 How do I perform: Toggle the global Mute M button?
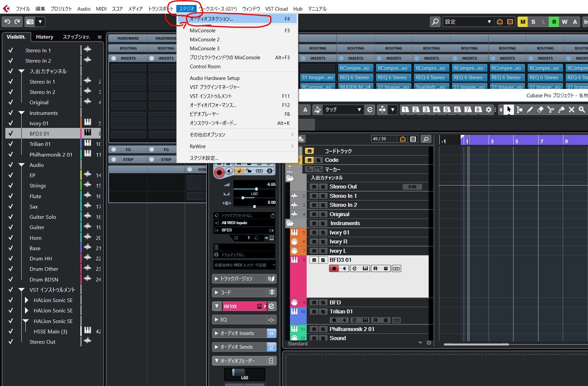pyautogui.click(x=523, y=22)
